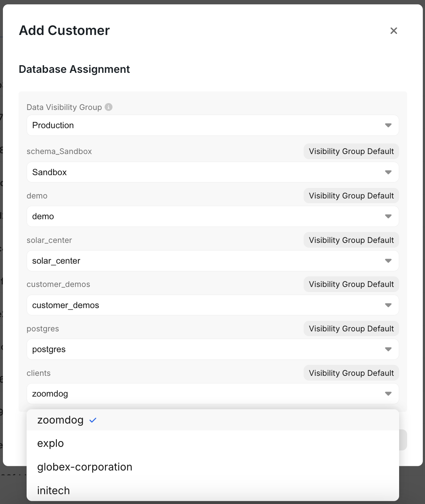The height and width of the screenshot is (504, 425).
Task: Click the chevron on the postgres selector
Action: point(388,349)
